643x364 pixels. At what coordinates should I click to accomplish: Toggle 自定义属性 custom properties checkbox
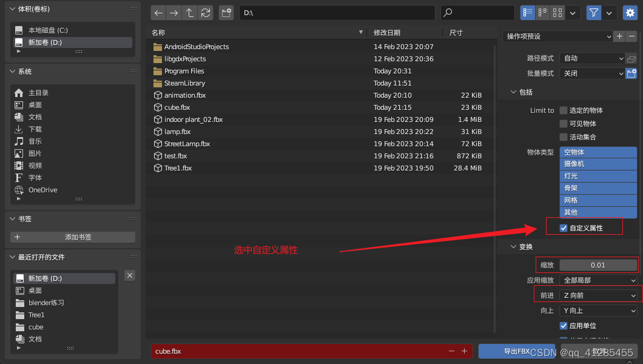tap(564, 228)
